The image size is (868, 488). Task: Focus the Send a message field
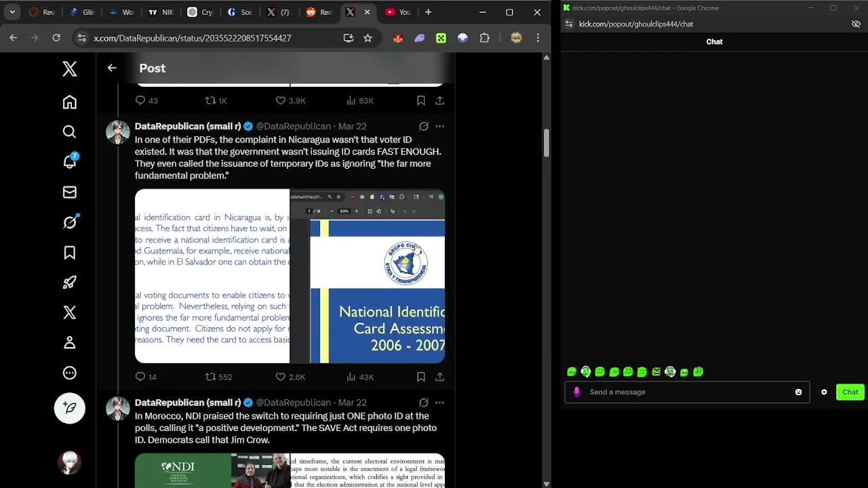tap(687, 392)
